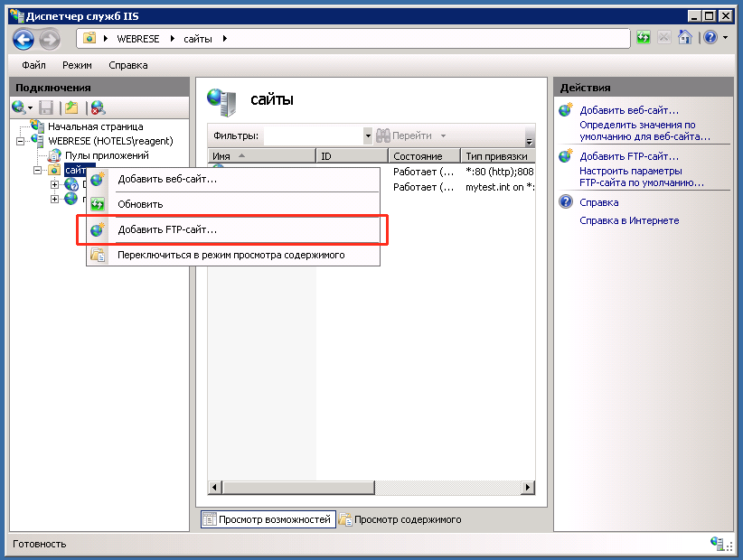Screen dimensions: 743x560
Task: Open the Режим menu
Action: 77,65
